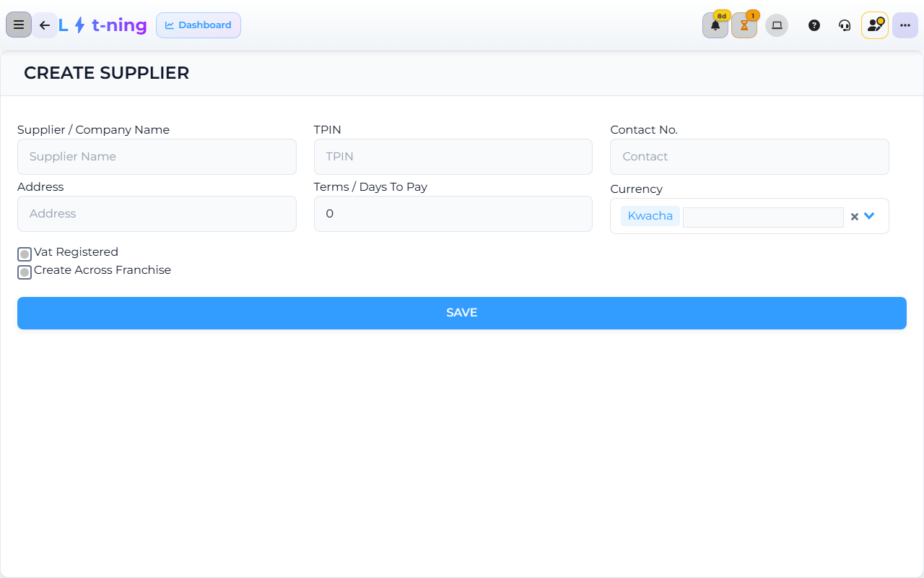Screen dimensions: 924x578
Task: Click the hourglass pending icon
Action: click(x=744, y=25)
